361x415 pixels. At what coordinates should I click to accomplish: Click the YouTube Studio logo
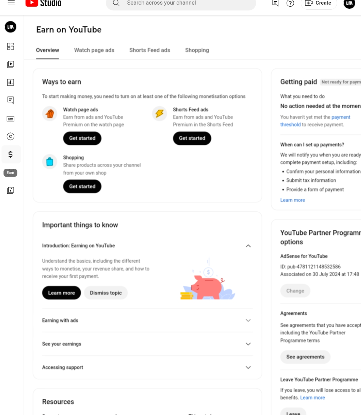43,3
